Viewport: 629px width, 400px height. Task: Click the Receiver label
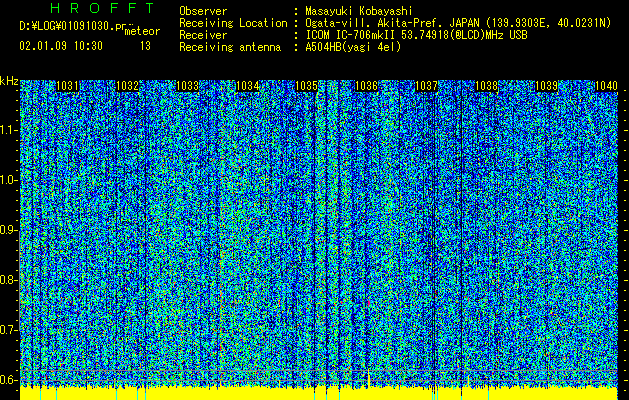pyautogui.click(x=203, y=35)
